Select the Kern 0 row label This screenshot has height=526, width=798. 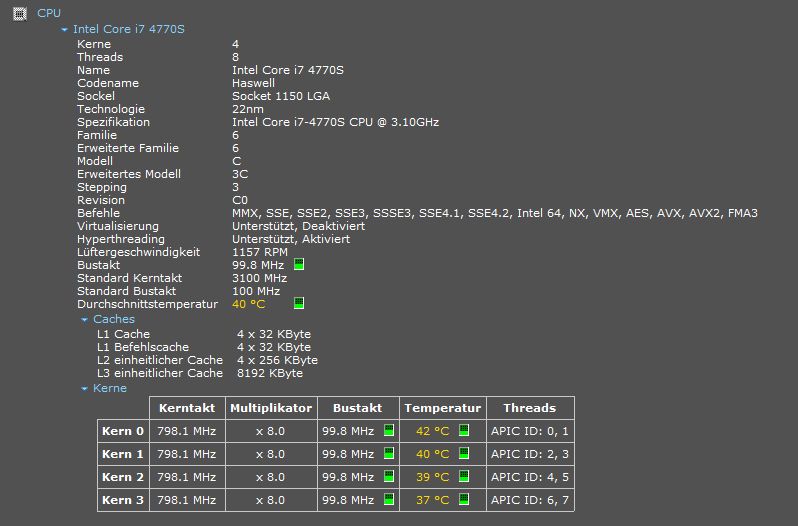[x=123, y=431]
